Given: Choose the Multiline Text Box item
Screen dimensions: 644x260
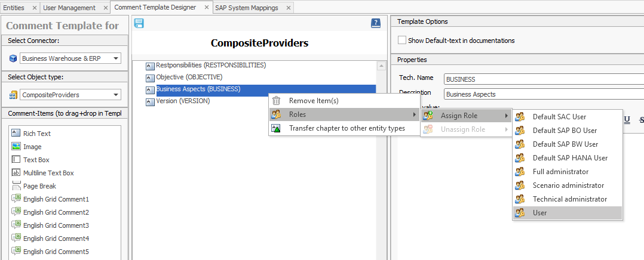Looking at the screenshot, I should point(48,173).
